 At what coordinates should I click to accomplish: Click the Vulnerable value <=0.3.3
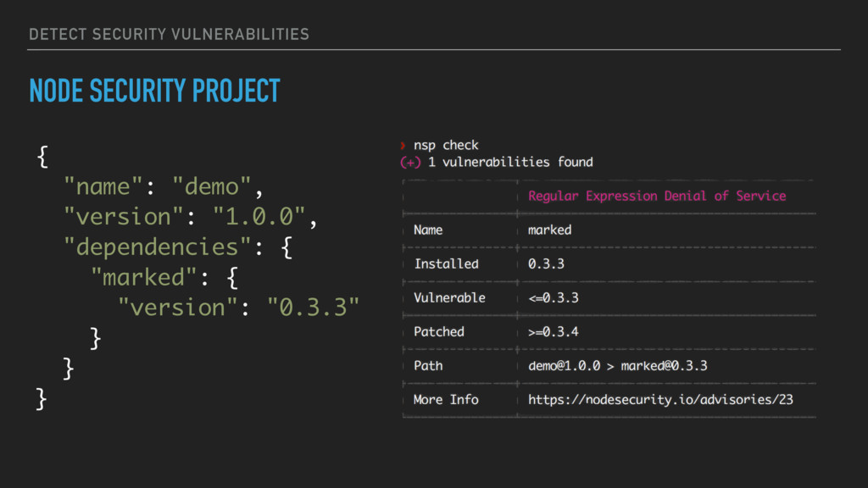click(553, 298)
